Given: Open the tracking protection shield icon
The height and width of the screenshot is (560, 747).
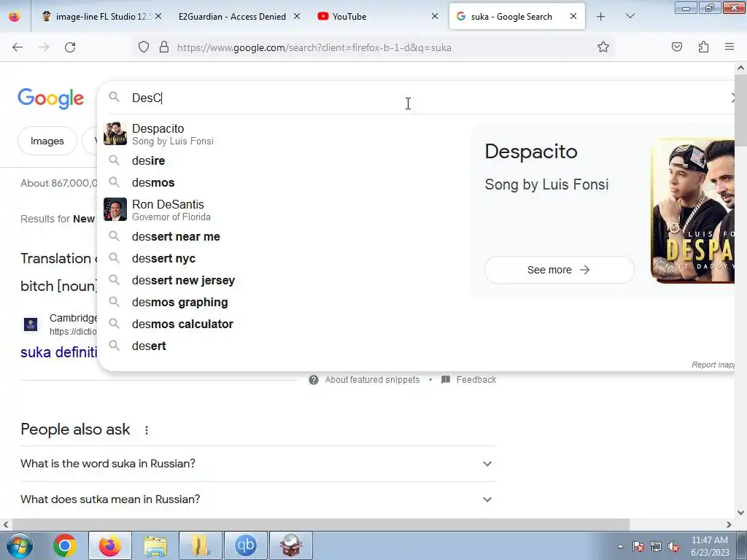Looking at the screenshot, I should [x=144, y=47].
